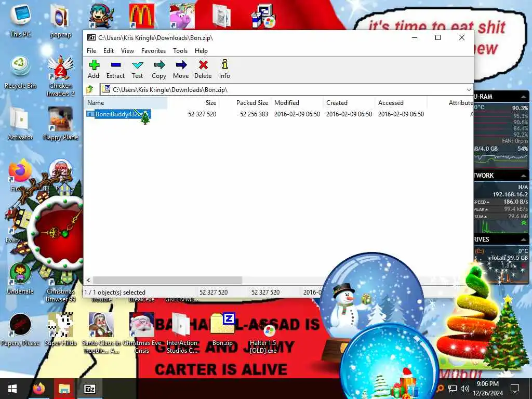The width and height of the screenshot is (532, 399).
Task: Collapse the U-RAM gadget section arrow
Action: coord(523,97)
